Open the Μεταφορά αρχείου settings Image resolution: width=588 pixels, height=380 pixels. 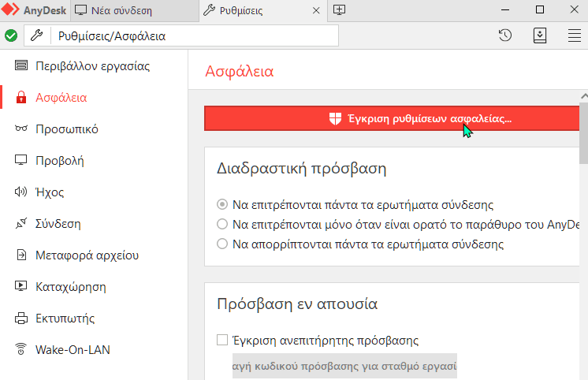coord(77,255)
